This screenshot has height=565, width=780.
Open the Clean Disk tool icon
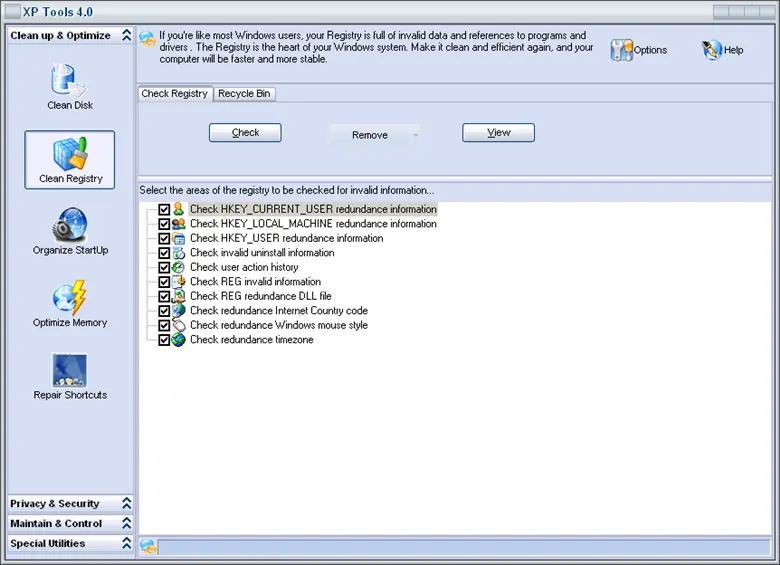(x=69, y=80)
